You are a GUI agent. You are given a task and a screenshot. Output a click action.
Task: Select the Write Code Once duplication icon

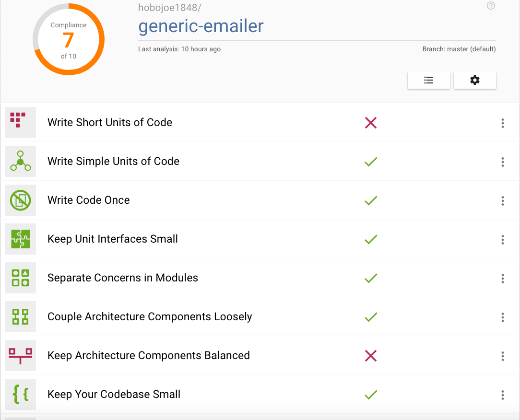[20, 200]
